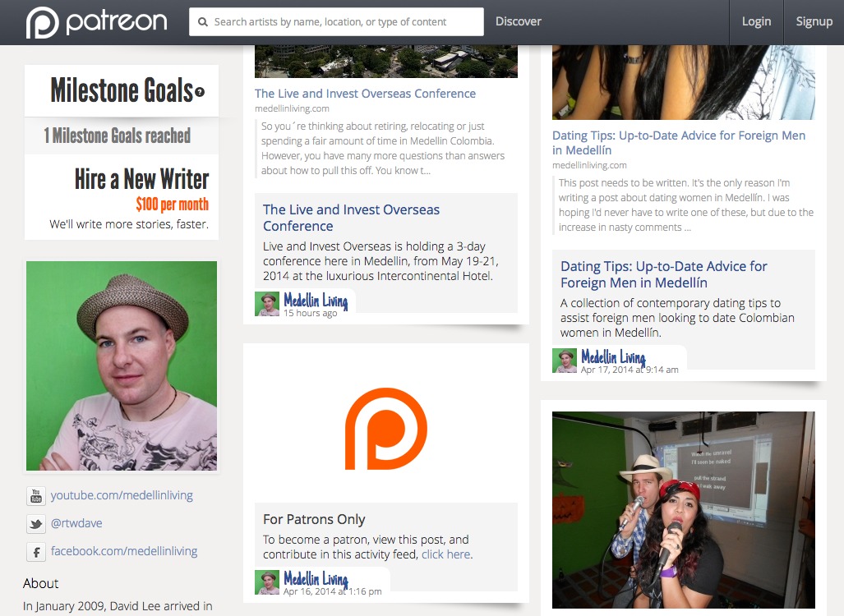Open the Twitter bird icon

(36, 523)
